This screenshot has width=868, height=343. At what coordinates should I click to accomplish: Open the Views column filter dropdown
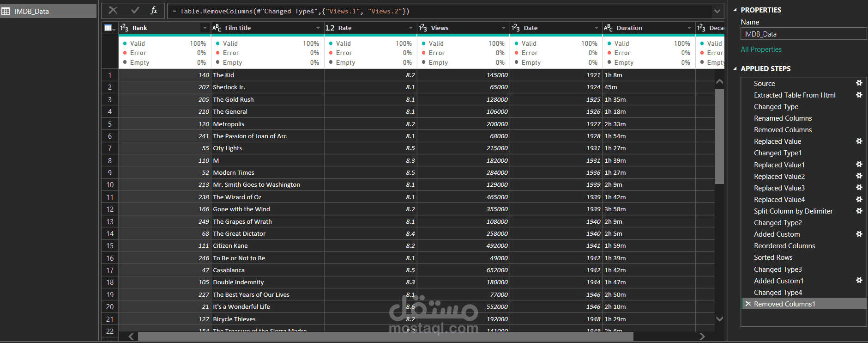point(504,28)
